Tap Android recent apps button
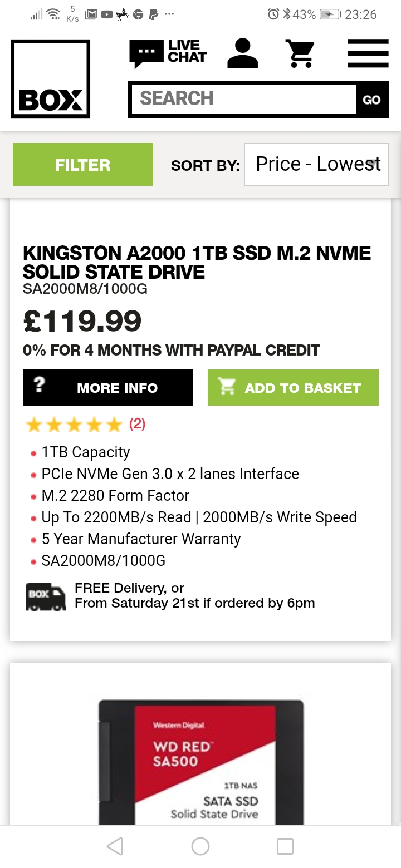 click(x=285, y=846)
